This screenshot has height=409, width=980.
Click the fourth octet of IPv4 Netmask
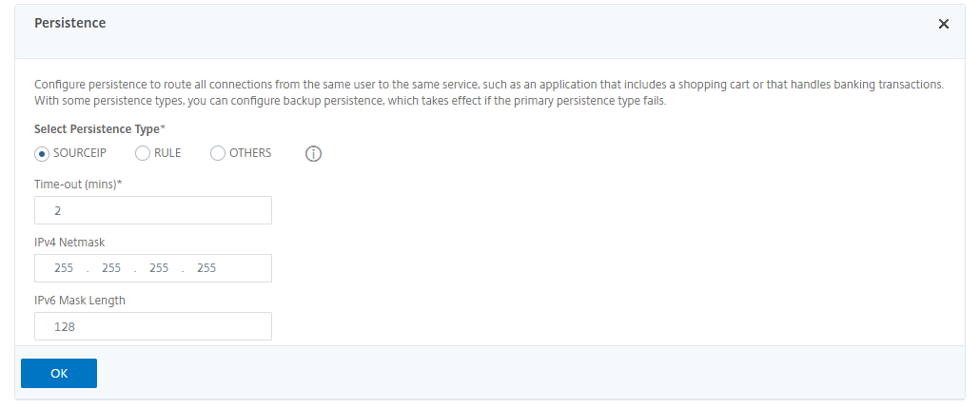click(x=206, y=268)
